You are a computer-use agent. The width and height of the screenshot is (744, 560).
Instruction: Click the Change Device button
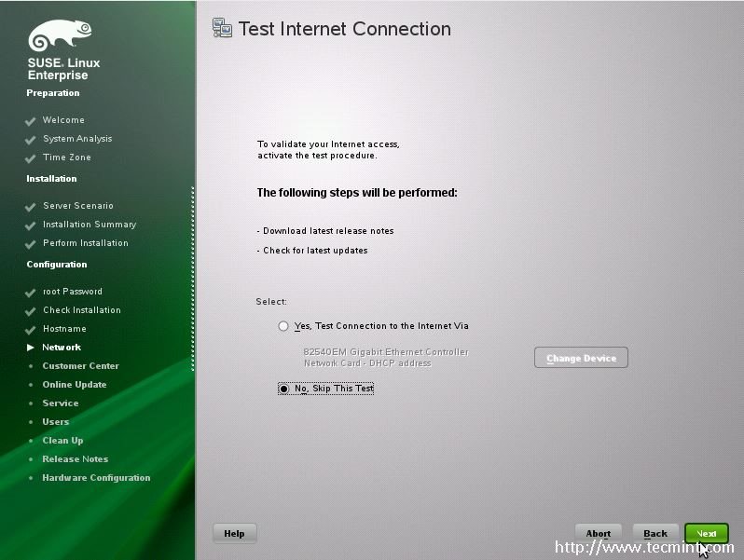[x=581, y=358]
